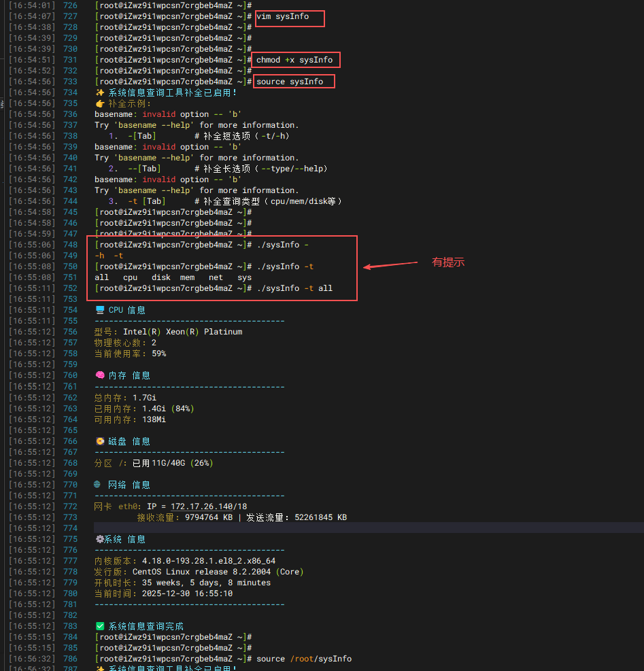Click the gear icon beside 系统 信息
This screenshot has height=671, width=644.
point(99,539)
